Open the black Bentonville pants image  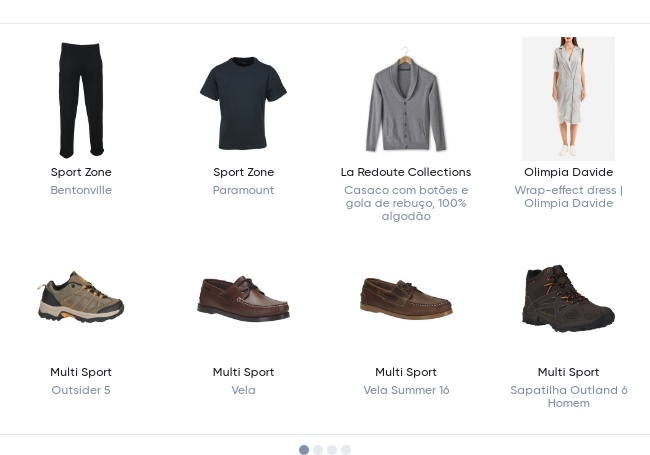tap(81, 99)
